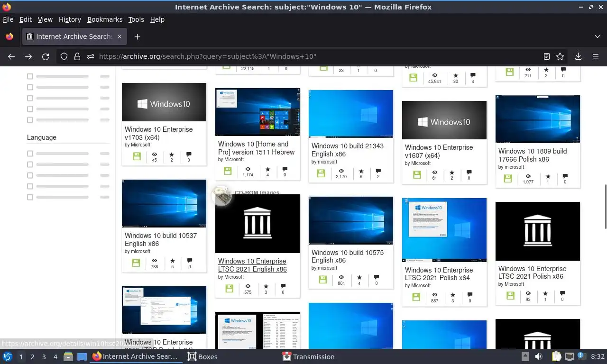The width and height of the screenshot is (607, 364).
Task: Check the third checkbox under Language
Action: click(x=30, y=175)
